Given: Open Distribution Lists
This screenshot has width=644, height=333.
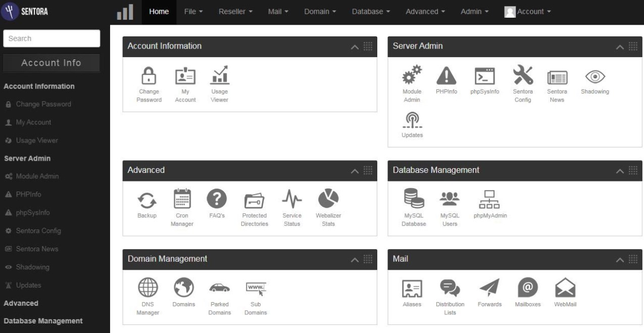Looking at the screenshot, I should (450, 289).
